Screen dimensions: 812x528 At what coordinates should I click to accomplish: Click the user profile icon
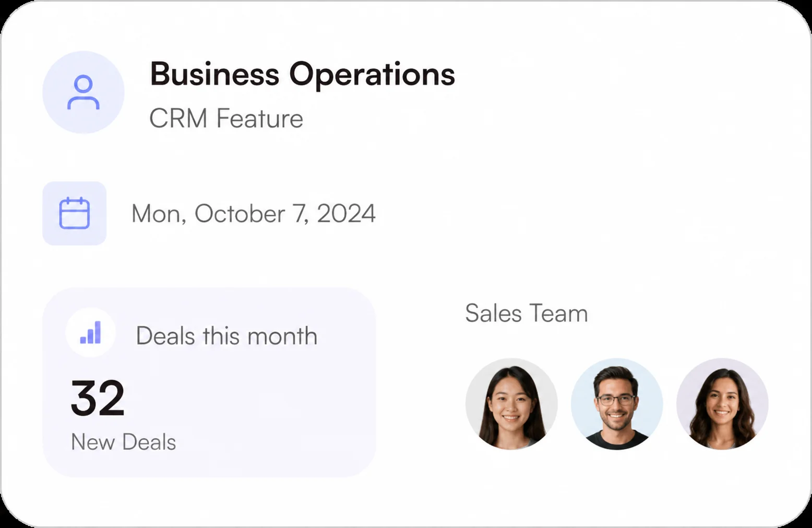tap(83, 92)
